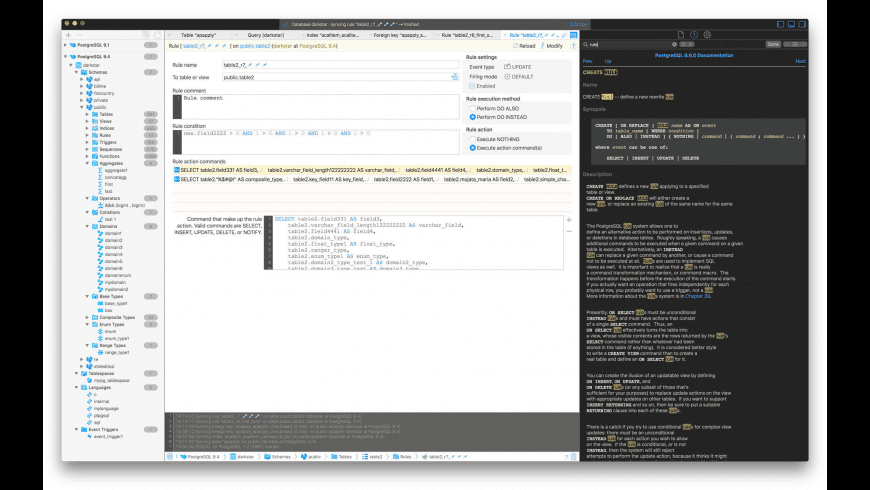Click the search magnifier icon in docs panel
Viewport: 870px width, 490px height.
[586, 44]
